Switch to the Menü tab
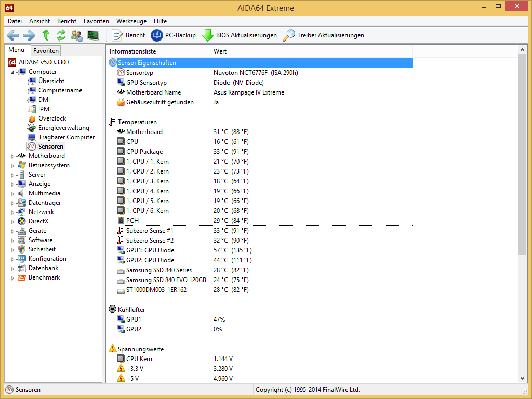This screenshot has height=399, width=532. tap(17, 50)
